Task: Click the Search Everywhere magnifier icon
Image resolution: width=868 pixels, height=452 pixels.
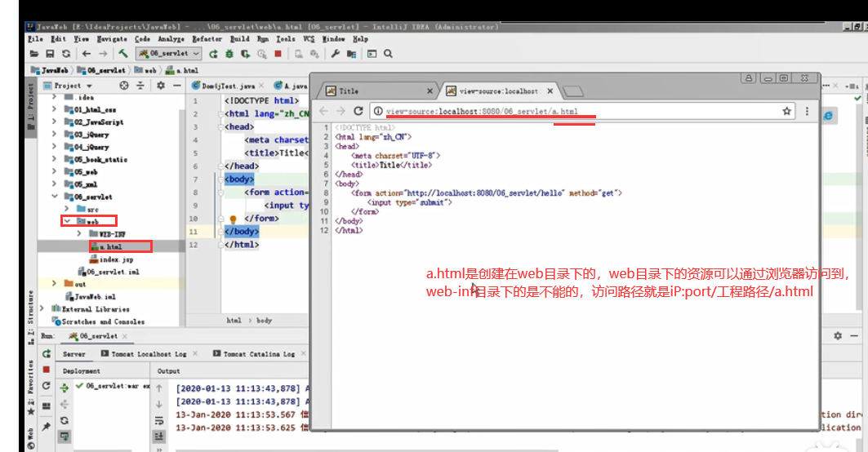Action: pos(388,54)
